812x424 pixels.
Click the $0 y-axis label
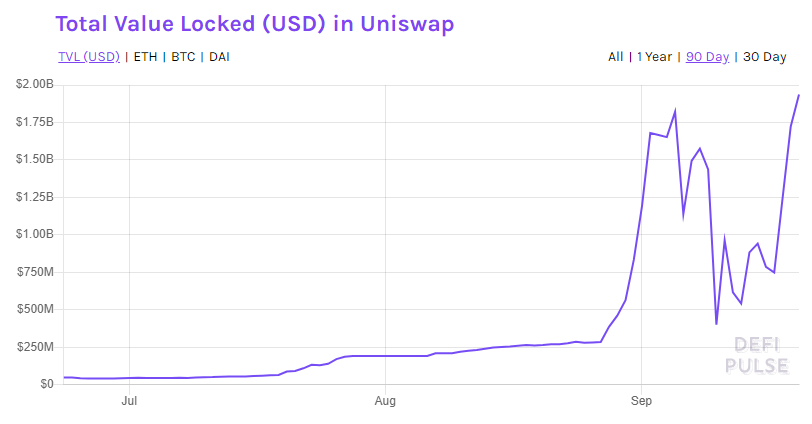click(47, 384)
